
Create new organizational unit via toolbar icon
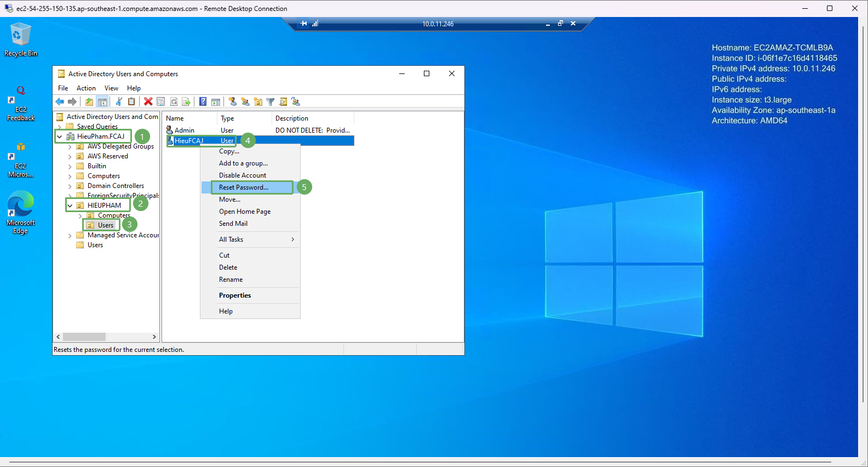coord(258,101)
